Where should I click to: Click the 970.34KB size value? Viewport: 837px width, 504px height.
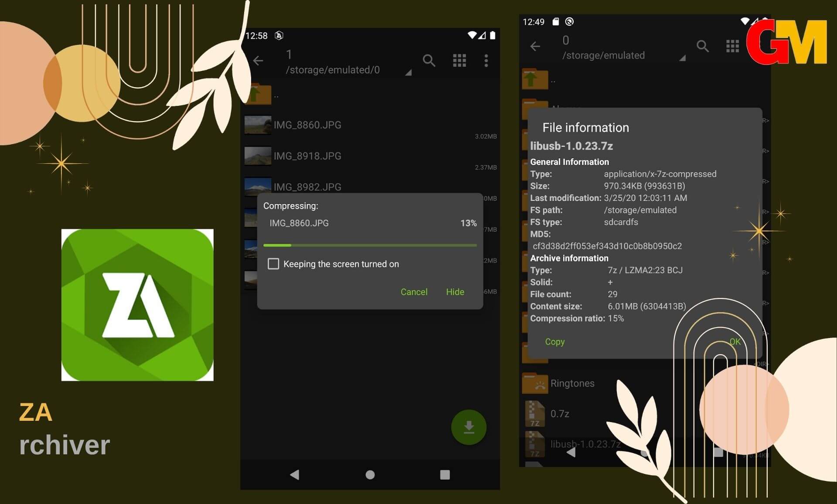(644, 186)
